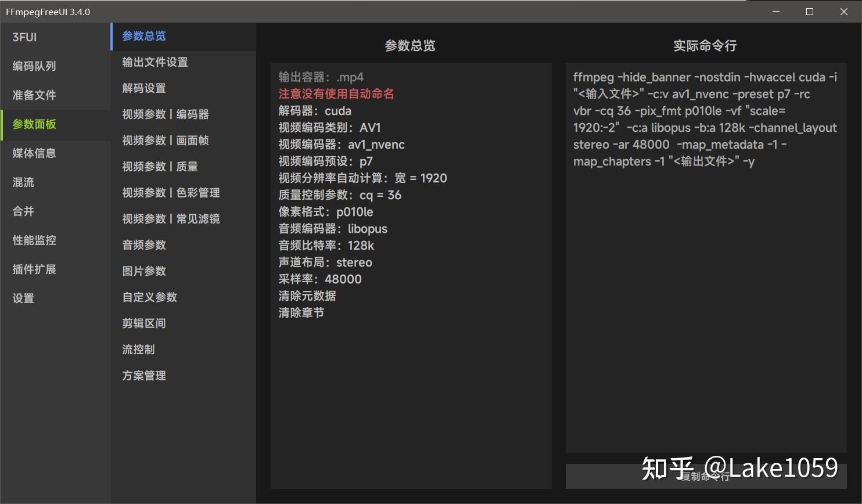Open 性能监控 from the sidebar
862x504 pixels.
[x=33, y=240]
